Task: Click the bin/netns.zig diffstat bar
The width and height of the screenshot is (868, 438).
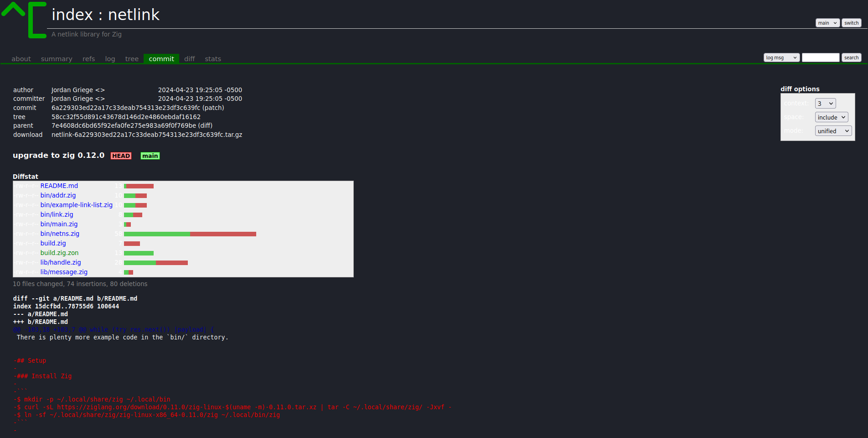Action: [190, 234]
